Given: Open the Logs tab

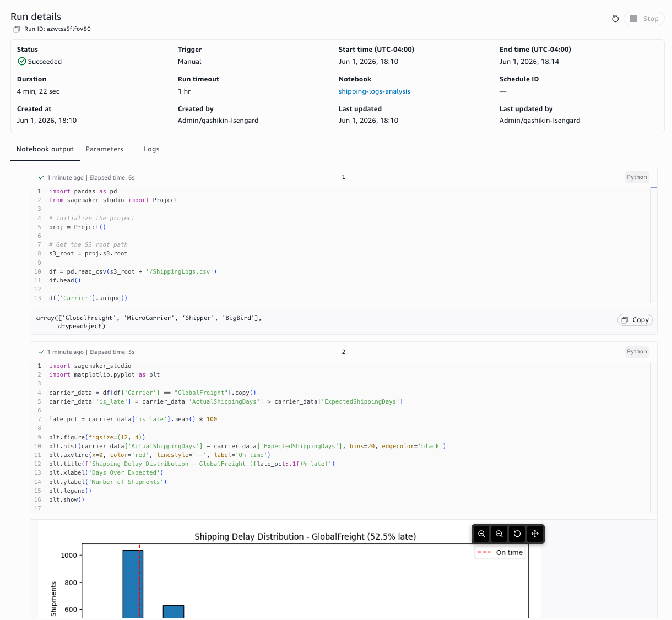Looking at the screenshot, I should click(151, 149).
